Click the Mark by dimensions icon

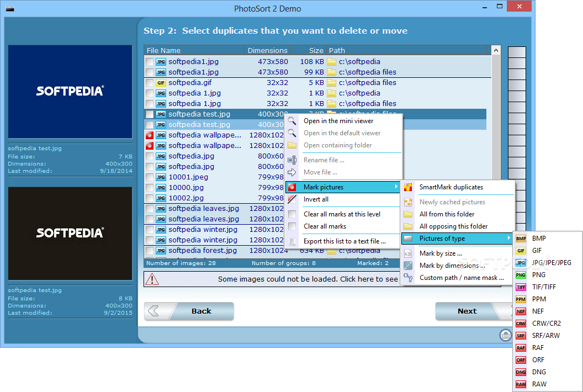pyautogui.click(x=408, y=266)
